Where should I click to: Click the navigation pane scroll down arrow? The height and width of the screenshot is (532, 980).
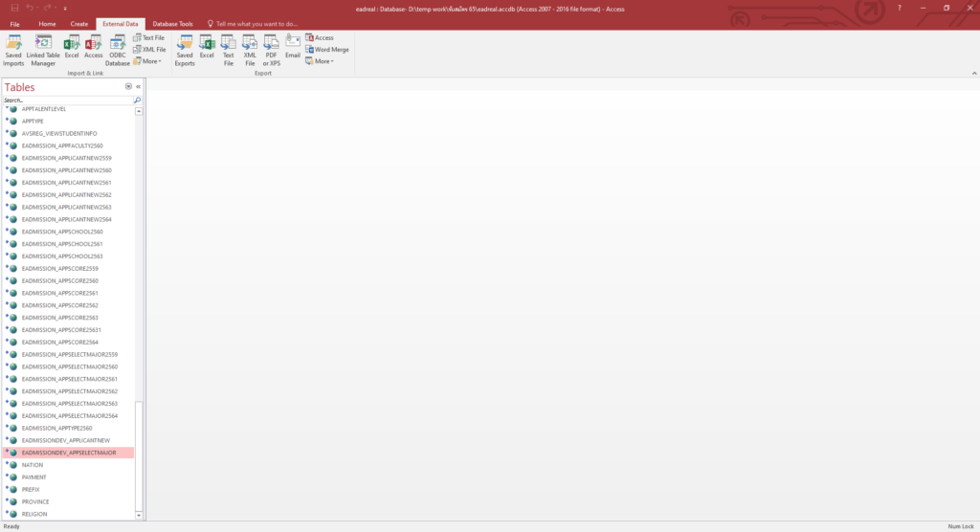click(x=139, y=515)
